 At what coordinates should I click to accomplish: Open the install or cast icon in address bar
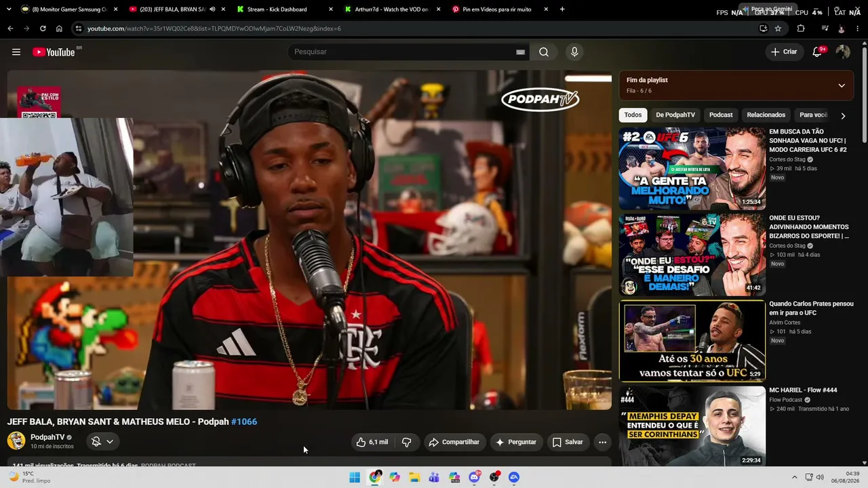764,28
